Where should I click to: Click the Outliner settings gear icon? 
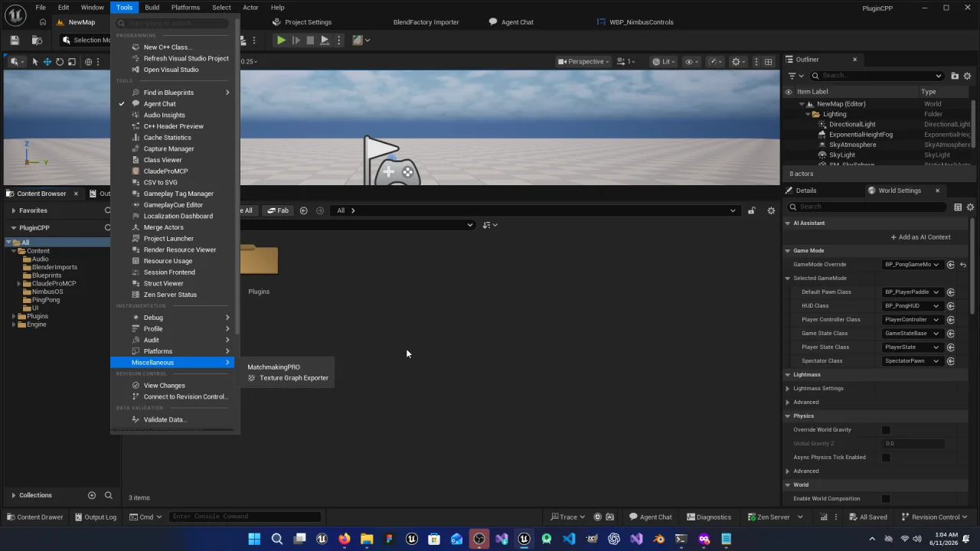pos(967,76)
